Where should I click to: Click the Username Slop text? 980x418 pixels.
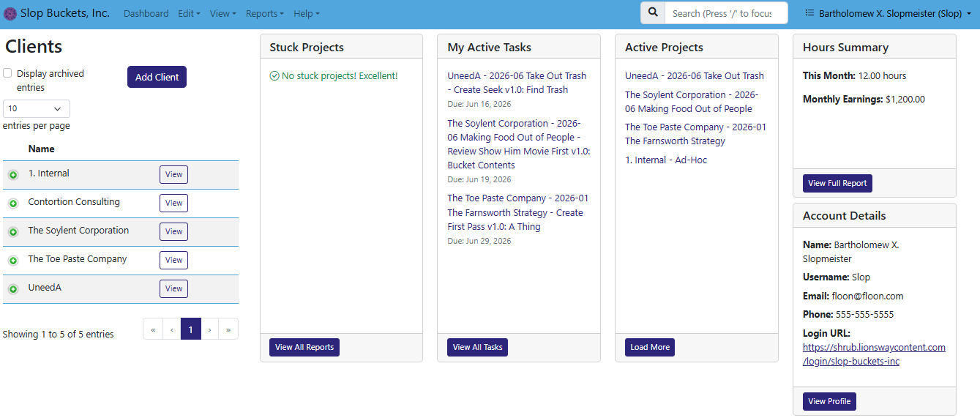point(837,277)
